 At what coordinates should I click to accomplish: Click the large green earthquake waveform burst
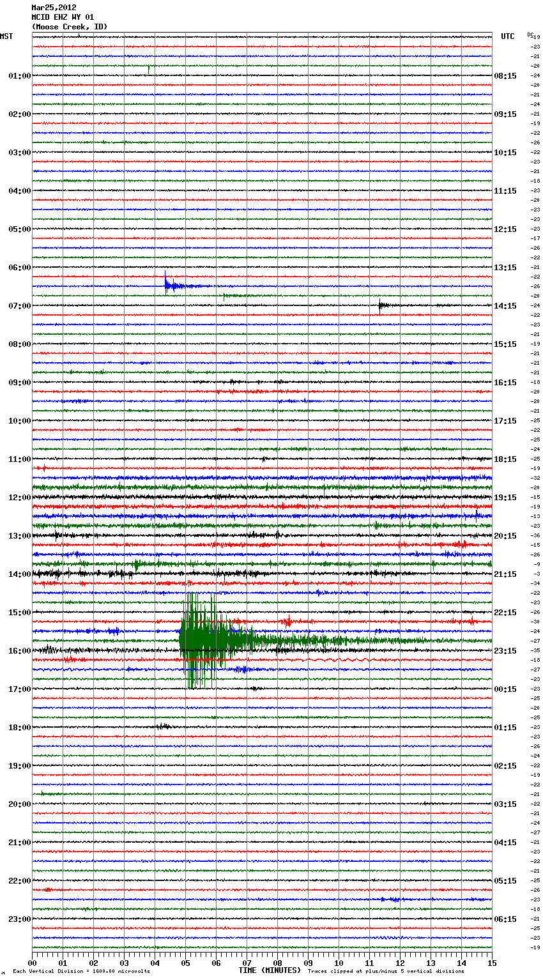coord(204,640)
